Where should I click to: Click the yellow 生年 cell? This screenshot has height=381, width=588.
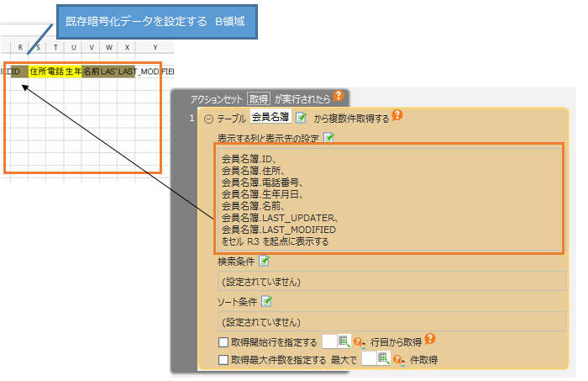click(73, 71)
